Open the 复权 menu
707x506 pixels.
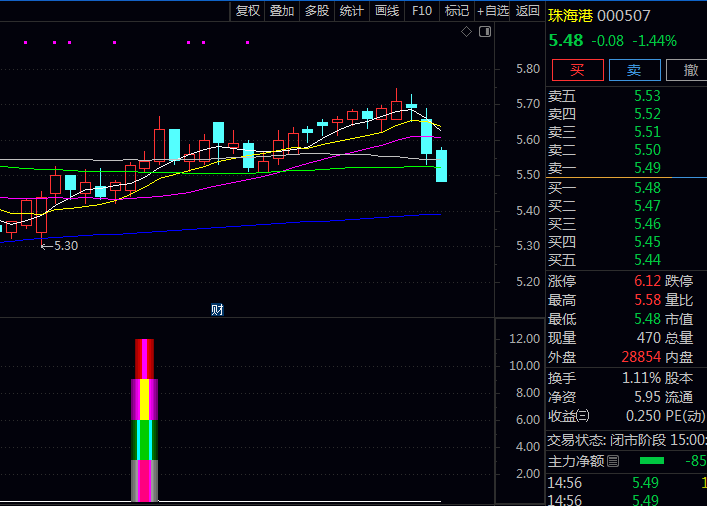[248, 11]
